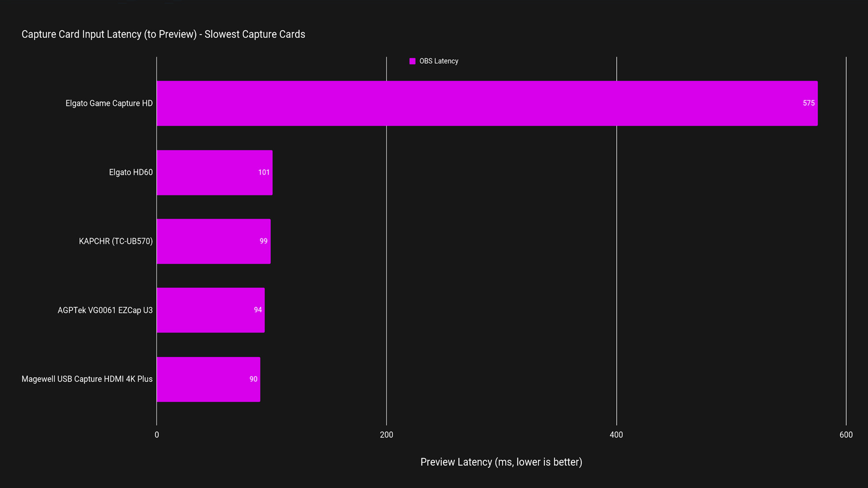
Task: Select the KAPCHR (TC-UB570) bar
Action: pos(213,241)
